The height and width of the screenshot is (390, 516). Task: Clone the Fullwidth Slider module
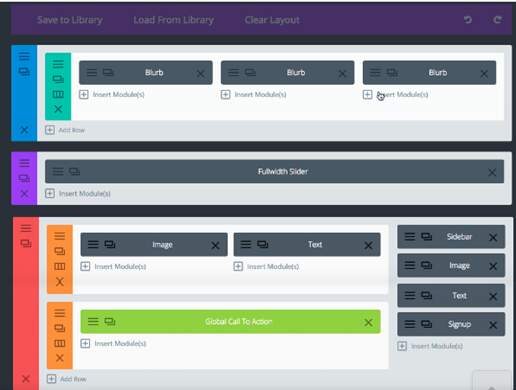[x=74, y=171]
